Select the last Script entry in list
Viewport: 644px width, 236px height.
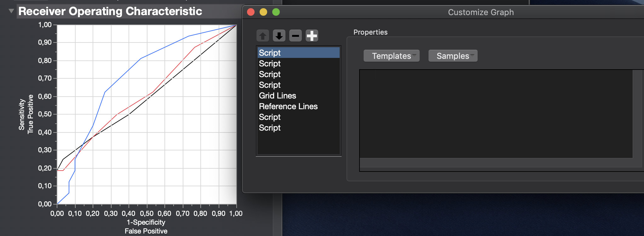coord(270,128)
